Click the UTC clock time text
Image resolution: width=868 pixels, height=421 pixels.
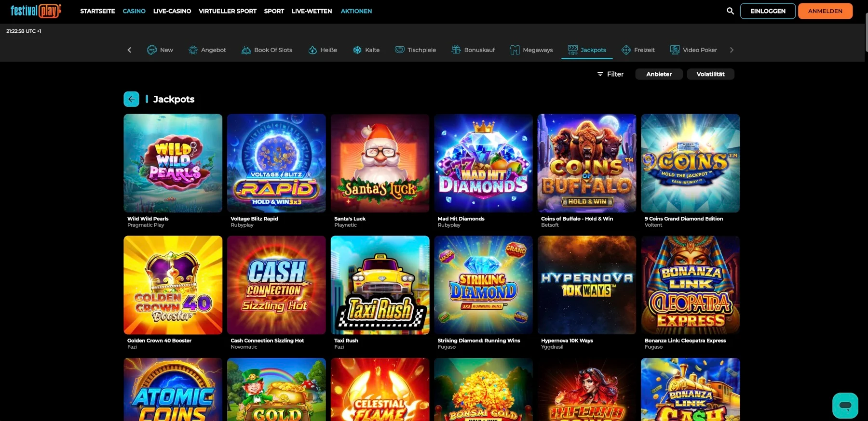(x=24, y=31)
